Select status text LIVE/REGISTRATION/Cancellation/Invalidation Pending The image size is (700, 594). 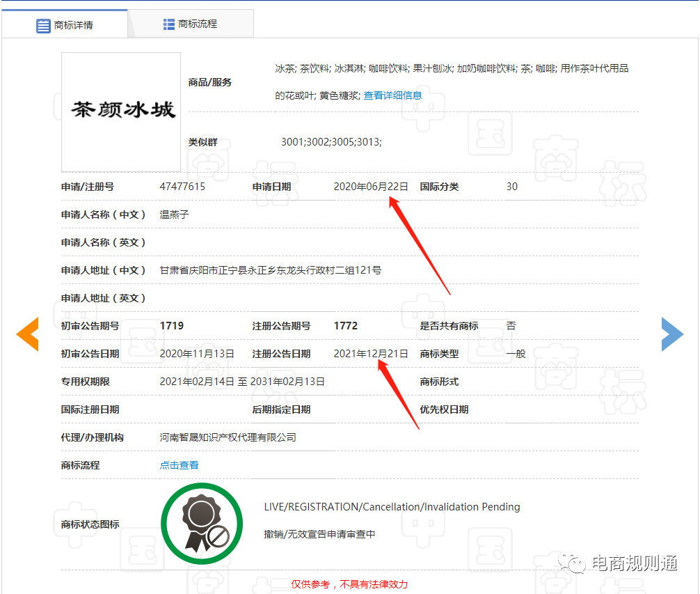pos(392,507)
